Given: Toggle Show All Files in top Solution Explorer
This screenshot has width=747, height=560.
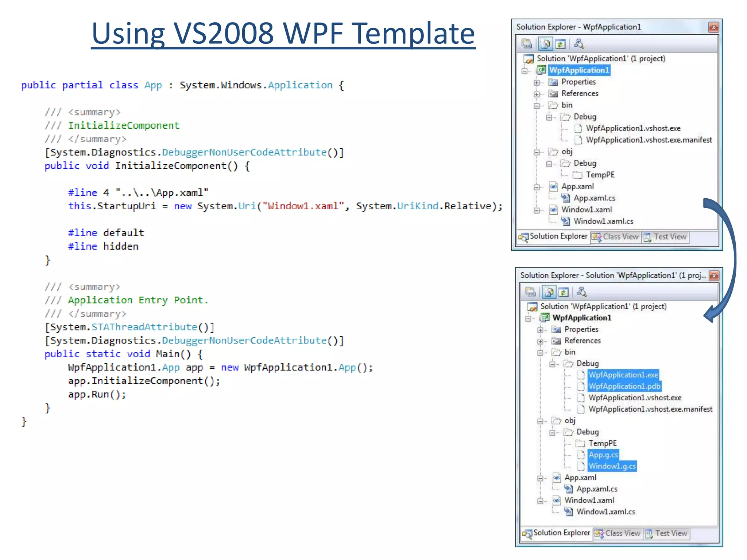Looking at the screenshot, I should (x=545, y=44).
